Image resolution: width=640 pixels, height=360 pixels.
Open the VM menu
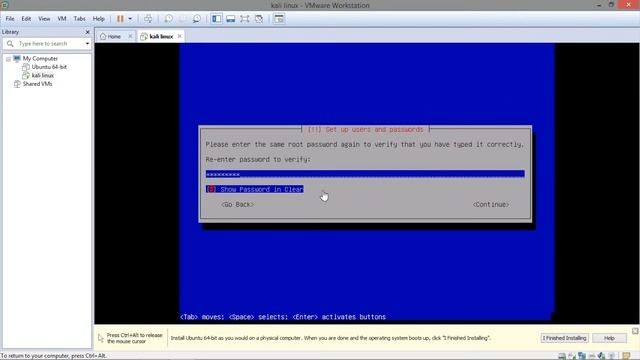click(62, 19)
